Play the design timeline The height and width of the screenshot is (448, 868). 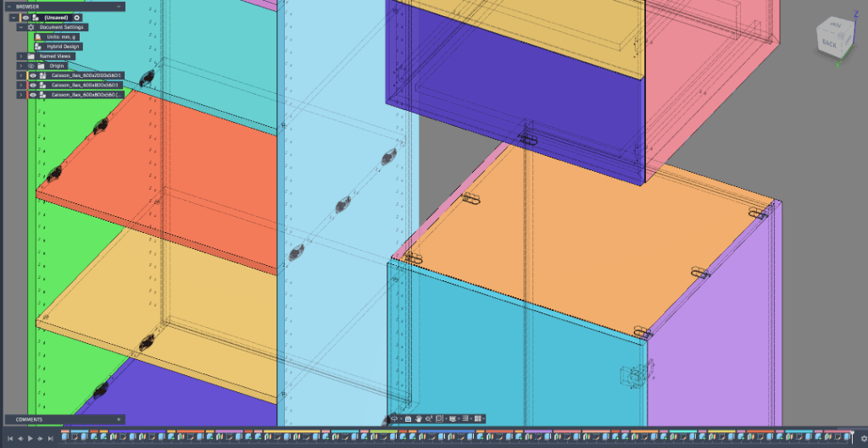click(31, 438)
